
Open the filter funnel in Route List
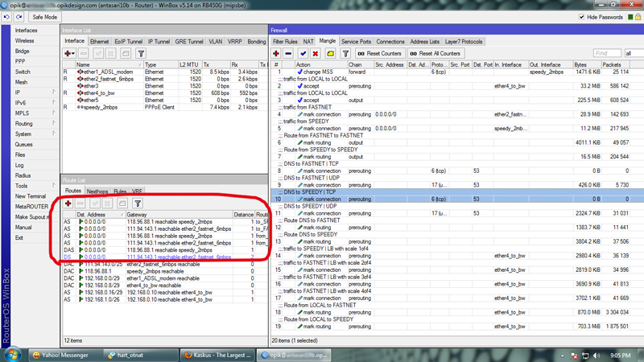click(x=138, y=204)
